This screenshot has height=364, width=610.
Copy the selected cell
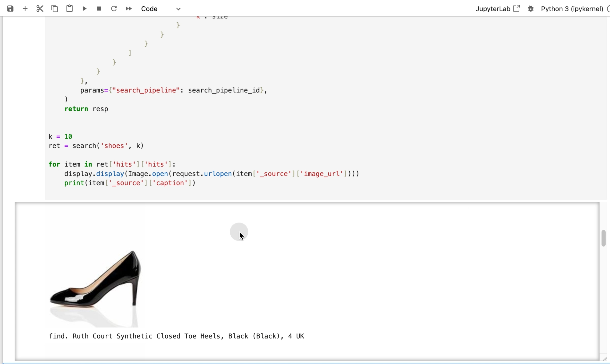tap(55, 9)
